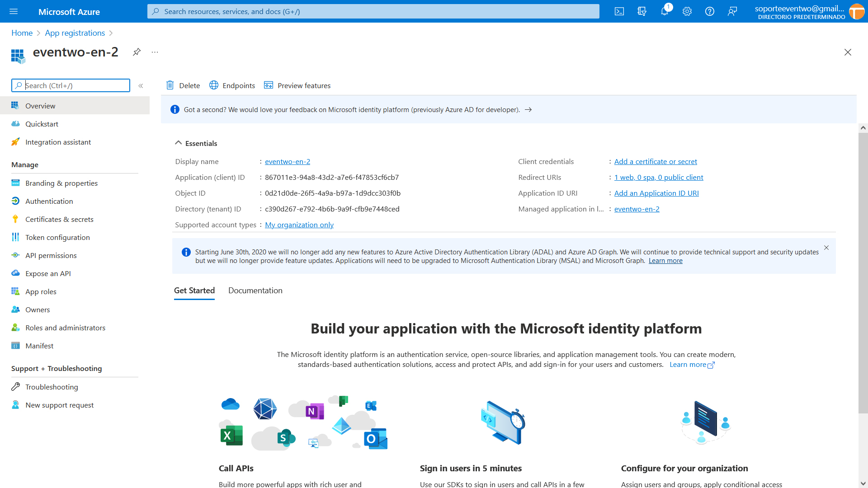Open portal settings gear icon

point(687,11)
